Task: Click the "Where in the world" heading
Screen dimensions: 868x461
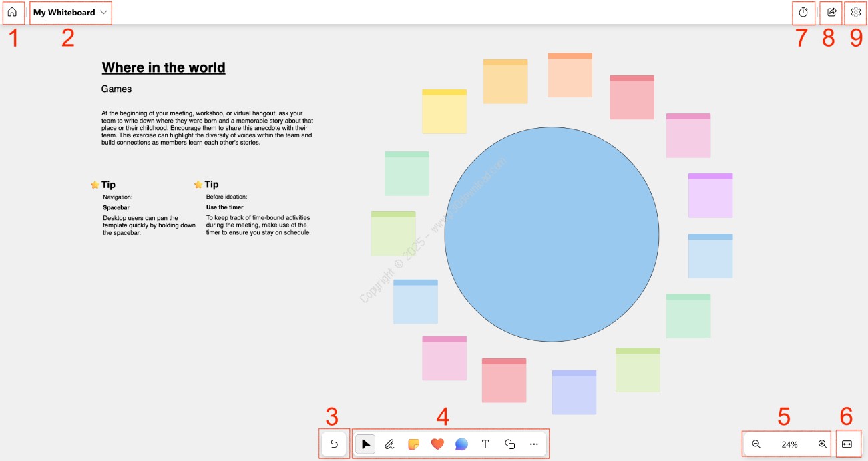Action: [164, 67]
